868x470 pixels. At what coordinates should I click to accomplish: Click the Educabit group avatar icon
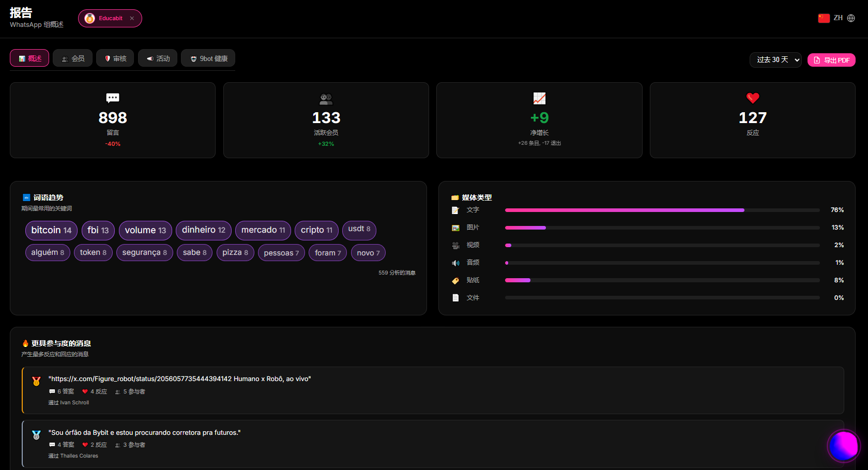click(x=89, y=18)
